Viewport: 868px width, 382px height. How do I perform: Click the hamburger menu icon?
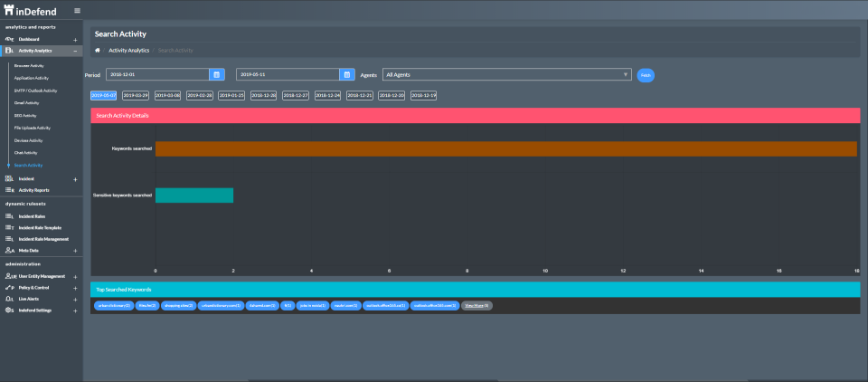(x=77, y=11)
